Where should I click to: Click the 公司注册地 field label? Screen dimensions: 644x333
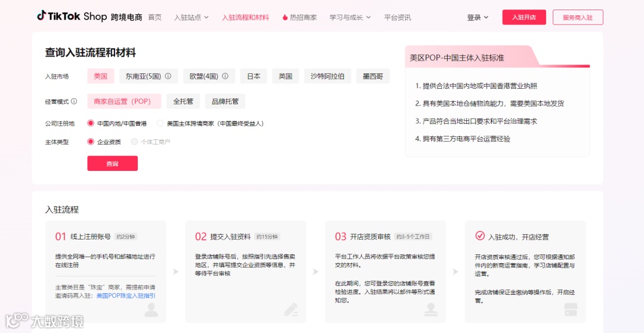[60, 123]
